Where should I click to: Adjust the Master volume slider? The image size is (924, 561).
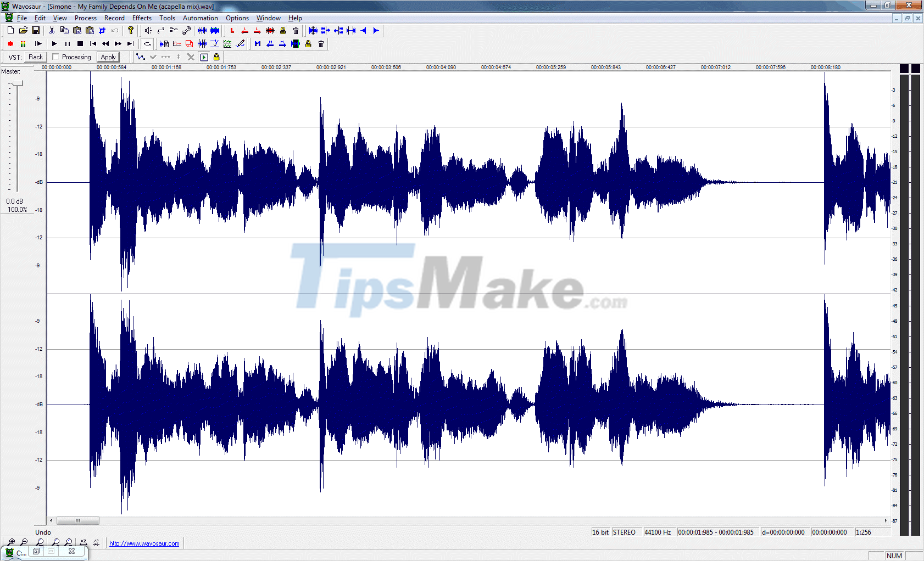[x=16, y=82]
